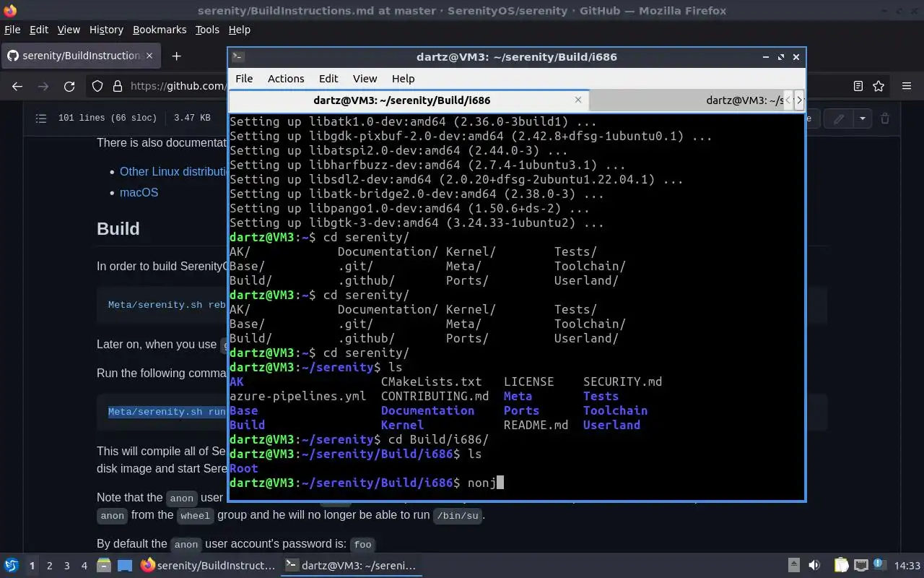Click the highlighted Meta/serenity.sh run code text
The image size is (924, 578).
(167, 412)
